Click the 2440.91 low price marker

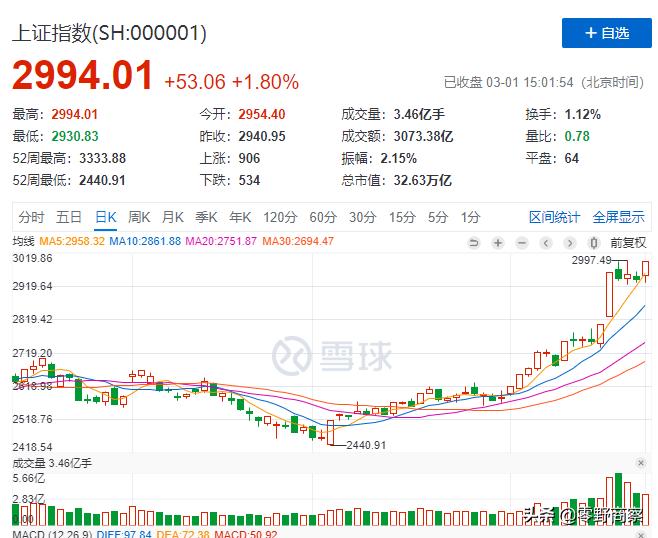366,445
